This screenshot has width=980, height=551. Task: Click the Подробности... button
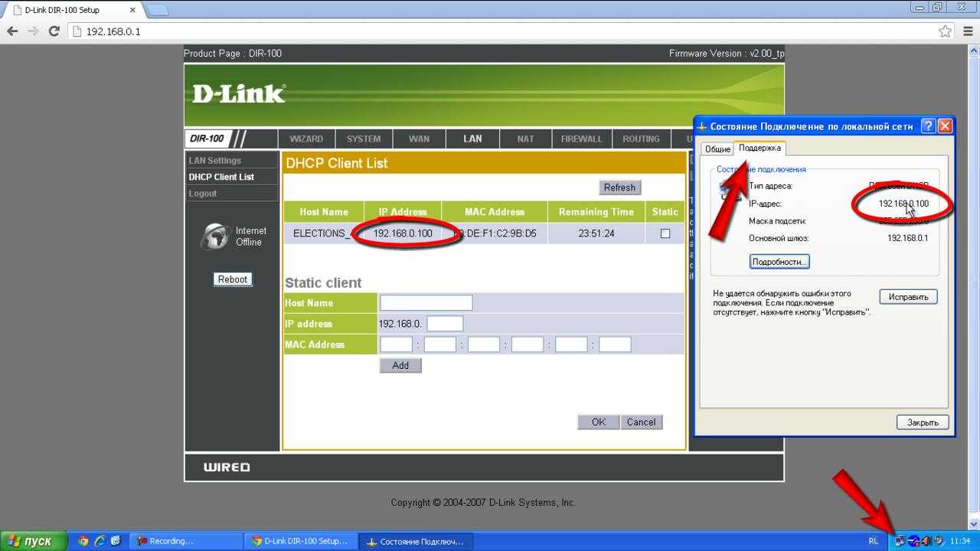(779, 262)
